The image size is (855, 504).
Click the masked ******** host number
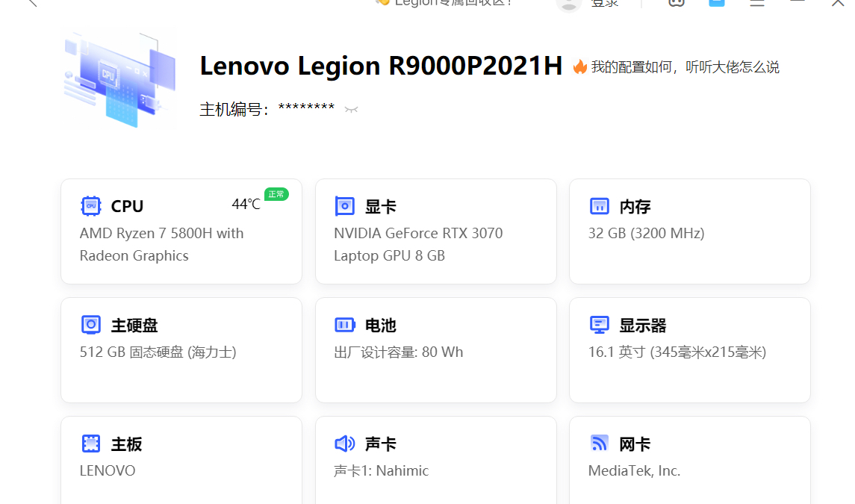click(306, 108)
